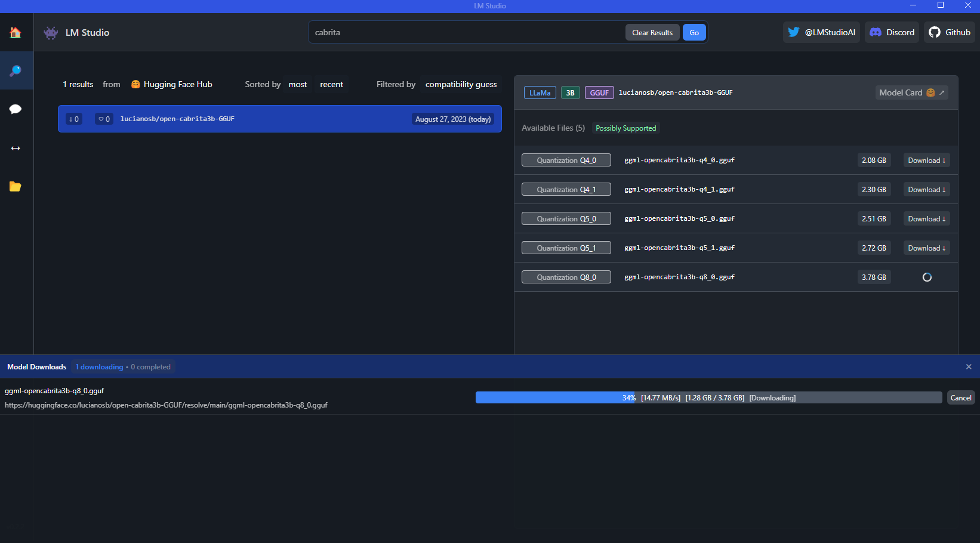Open the Home page from sidebar
The width and height of the screenshot is (980, 543).
(x=16, y=32)
